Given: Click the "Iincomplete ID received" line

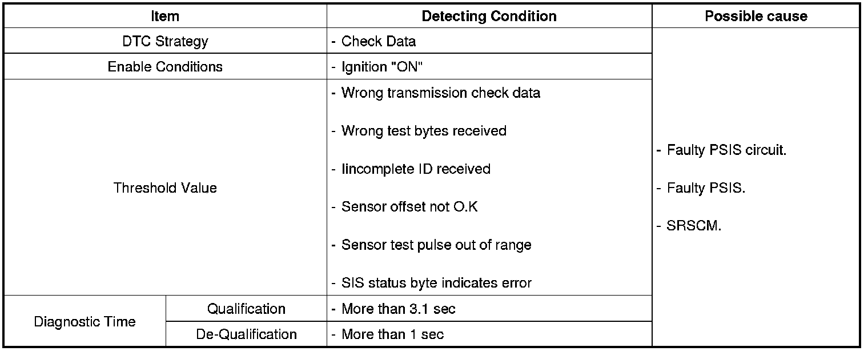Looking at the screenshot, I should click(416, 169).
